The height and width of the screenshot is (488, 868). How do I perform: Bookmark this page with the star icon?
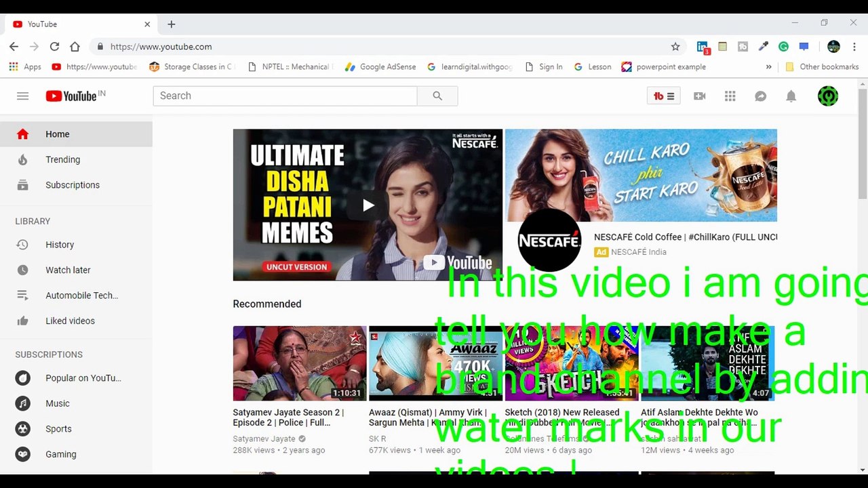(675, 47)
